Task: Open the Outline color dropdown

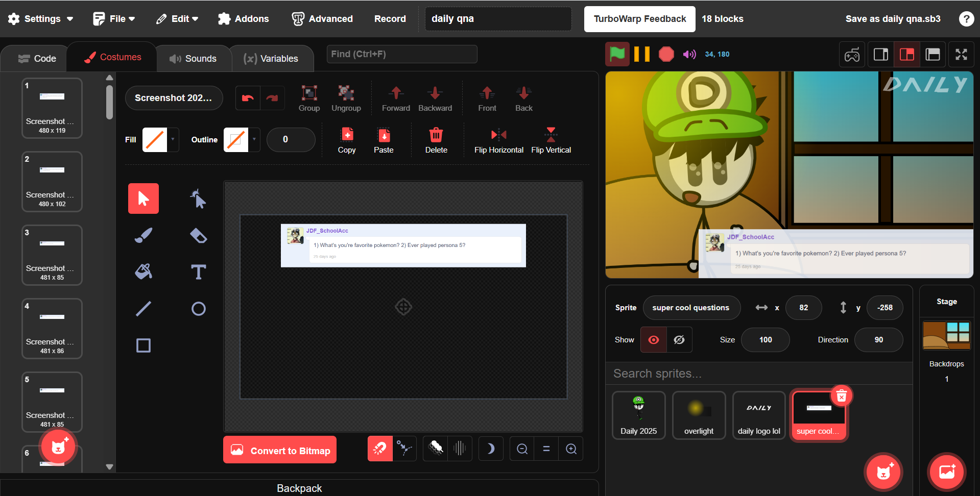Action: [254, 140]
